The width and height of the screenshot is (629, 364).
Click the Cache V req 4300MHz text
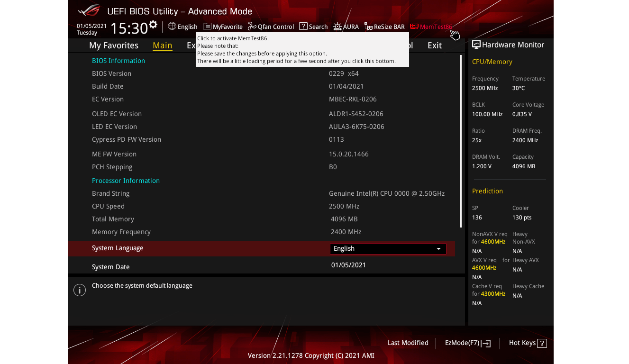pyautogui.click(x=489, y=290)
